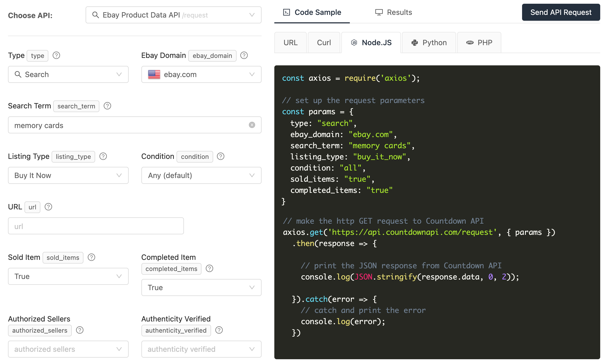
Task: Click the Listing Type help icon
Action: coord(103,156)
